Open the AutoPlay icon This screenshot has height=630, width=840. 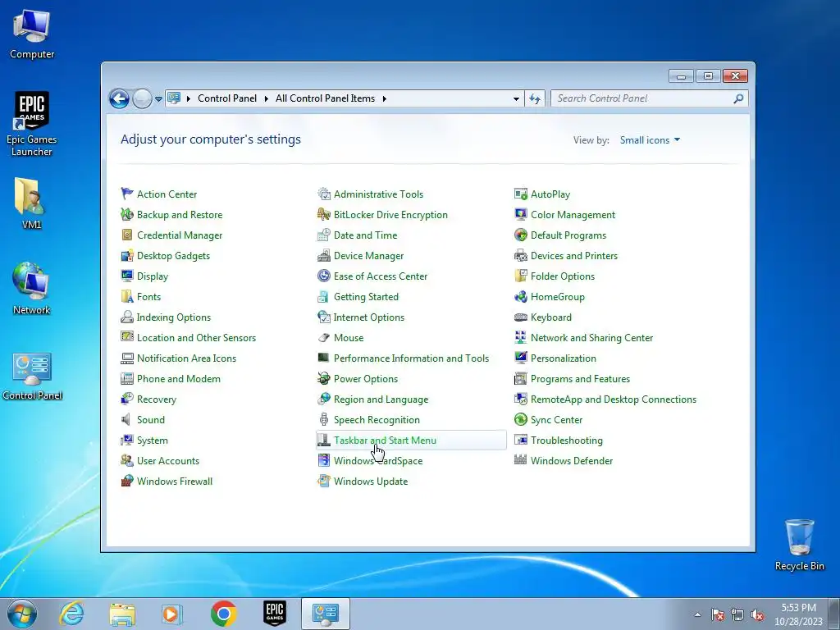tap(521, 194)
